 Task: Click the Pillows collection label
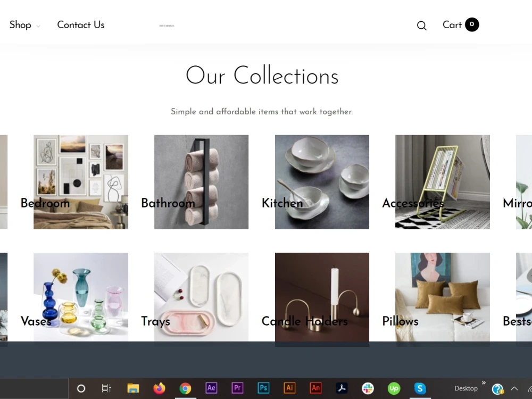pyautogui.click(x=401, y=321)
